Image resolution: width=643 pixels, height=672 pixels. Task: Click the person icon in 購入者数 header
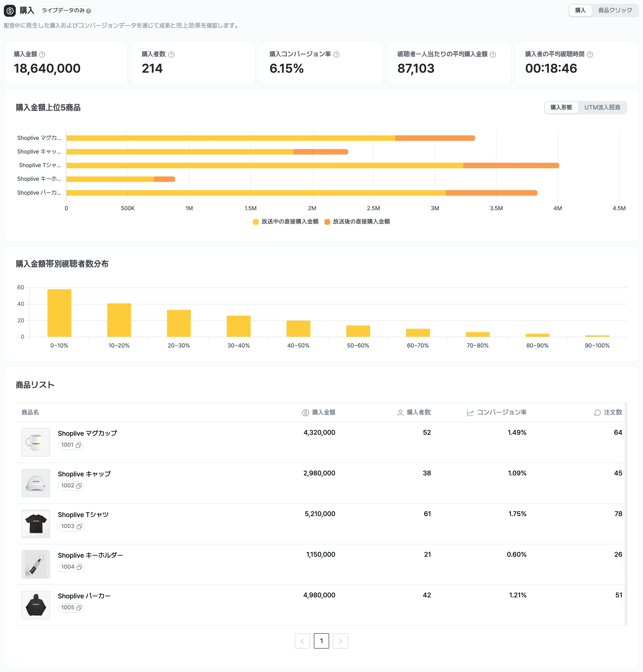click(400, 413)
